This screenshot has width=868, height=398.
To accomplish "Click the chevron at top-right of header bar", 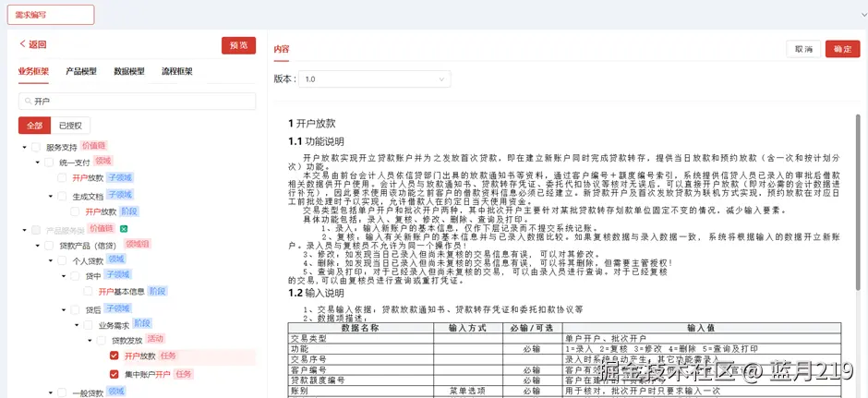I will (864, 15).
